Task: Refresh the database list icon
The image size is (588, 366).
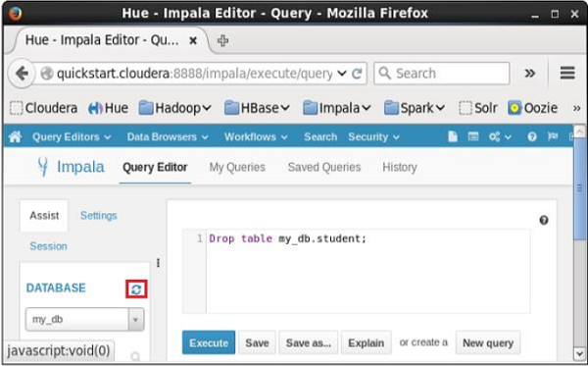Action: click(x=136, y=289)
